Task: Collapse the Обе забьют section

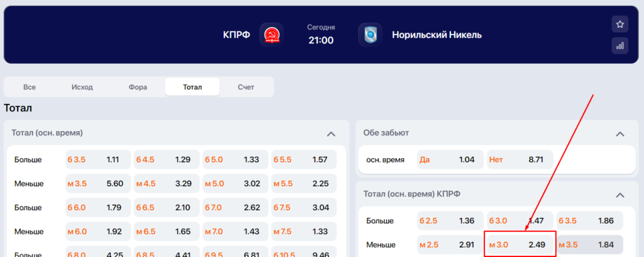Action: 620,134
